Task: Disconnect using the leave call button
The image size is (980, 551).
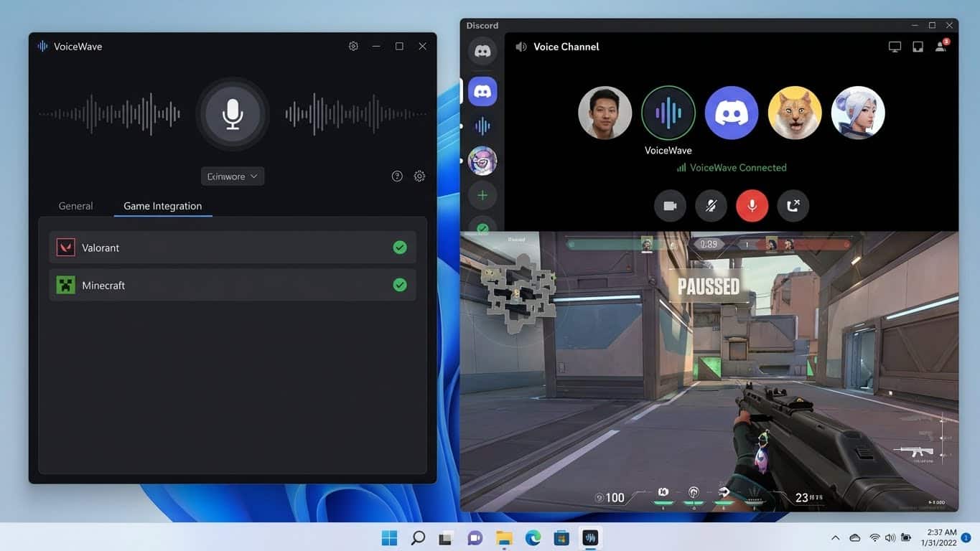Action: 793,206
